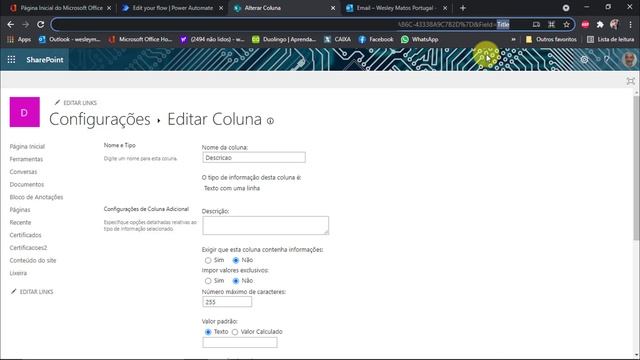Close the Power Automate tab
The width and height of the screenshot is (640, 360).
(221, 8)
